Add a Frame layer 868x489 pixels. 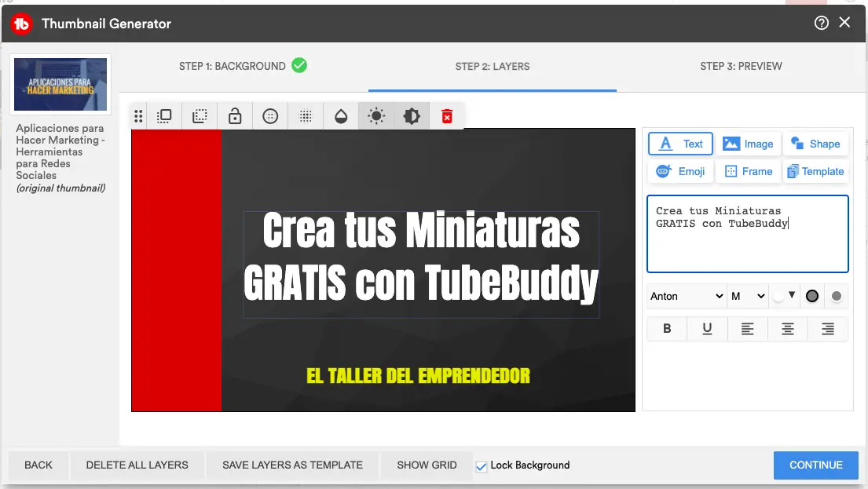tap(749, 171)
